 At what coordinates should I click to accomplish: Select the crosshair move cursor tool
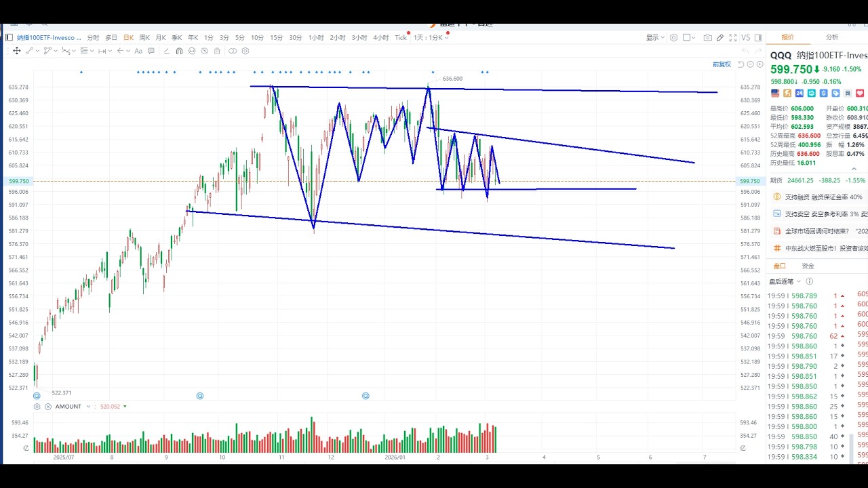click(16, 51)
